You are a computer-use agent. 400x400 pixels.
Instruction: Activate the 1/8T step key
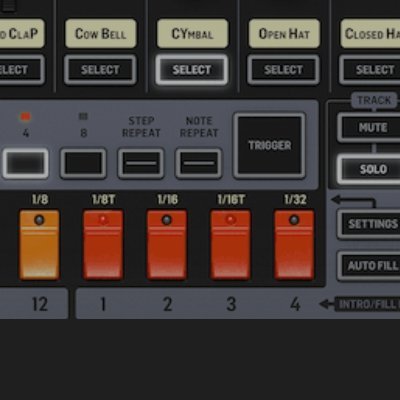[x=103, y=245]
